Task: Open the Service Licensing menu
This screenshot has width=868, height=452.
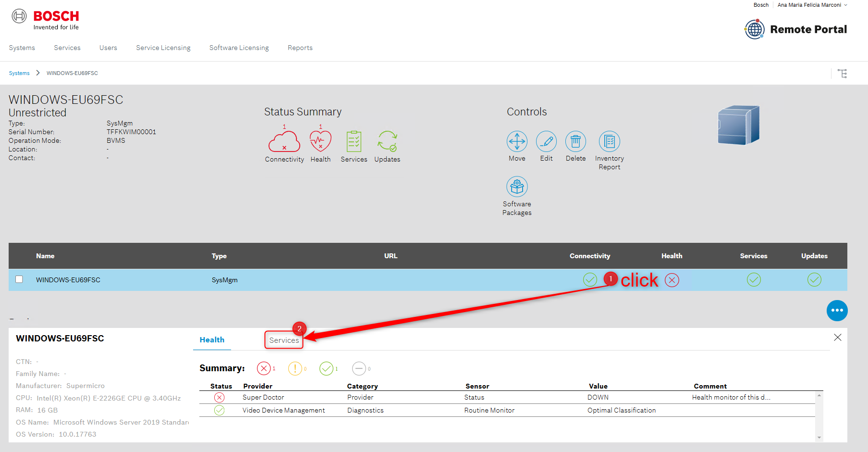Action: click(163, 48)
